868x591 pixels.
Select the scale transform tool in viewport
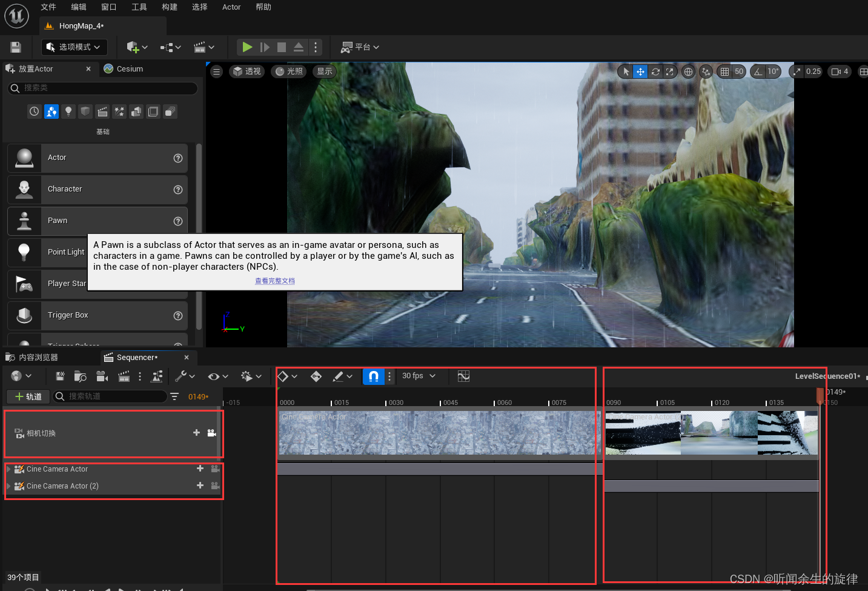pyautogui.click(x=669, y=72)
